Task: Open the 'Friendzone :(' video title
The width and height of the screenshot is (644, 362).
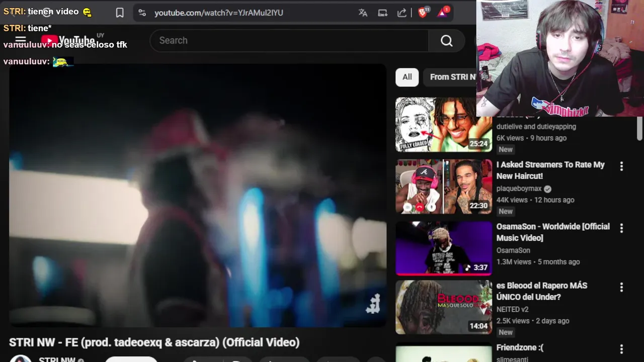Action: coord(520,347)
